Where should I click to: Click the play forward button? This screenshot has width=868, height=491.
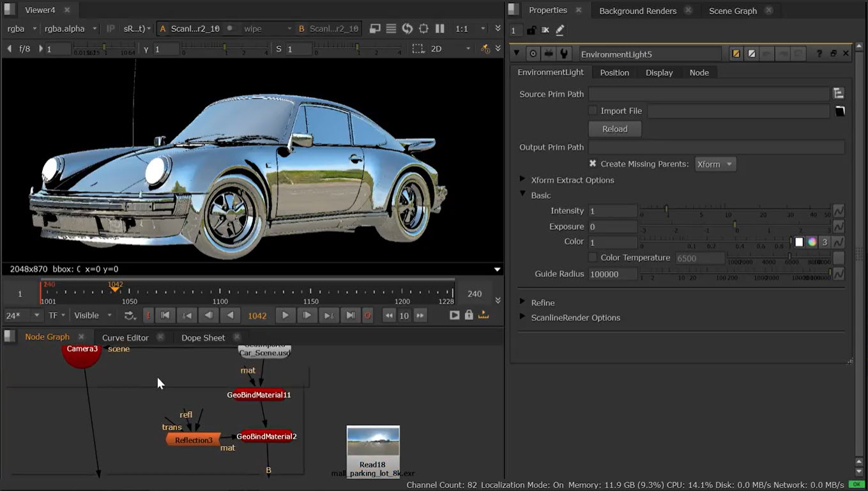(x=286, y=315)
